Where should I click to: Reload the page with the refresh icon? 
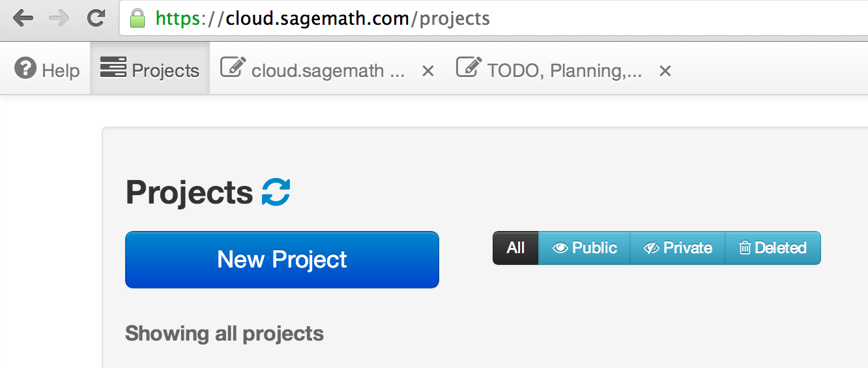96,18
